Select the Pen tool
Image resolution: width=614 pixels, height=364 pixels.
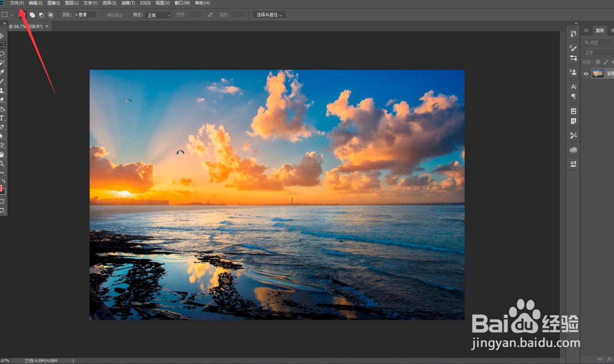(x=2, y=127)
